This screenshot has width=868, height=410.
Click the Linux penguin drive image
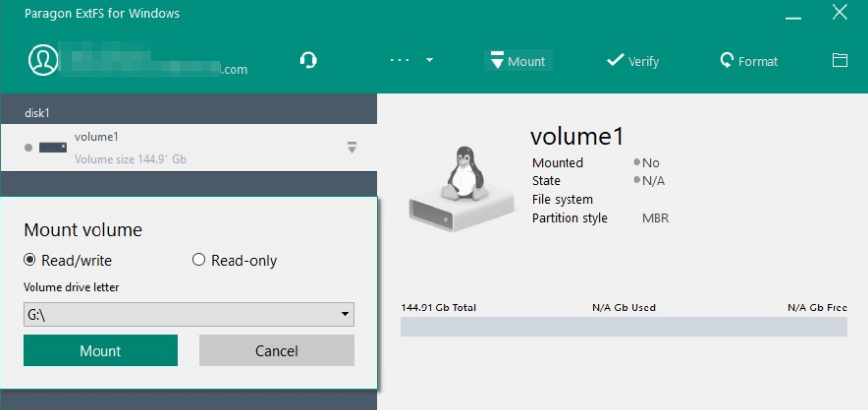462,188
